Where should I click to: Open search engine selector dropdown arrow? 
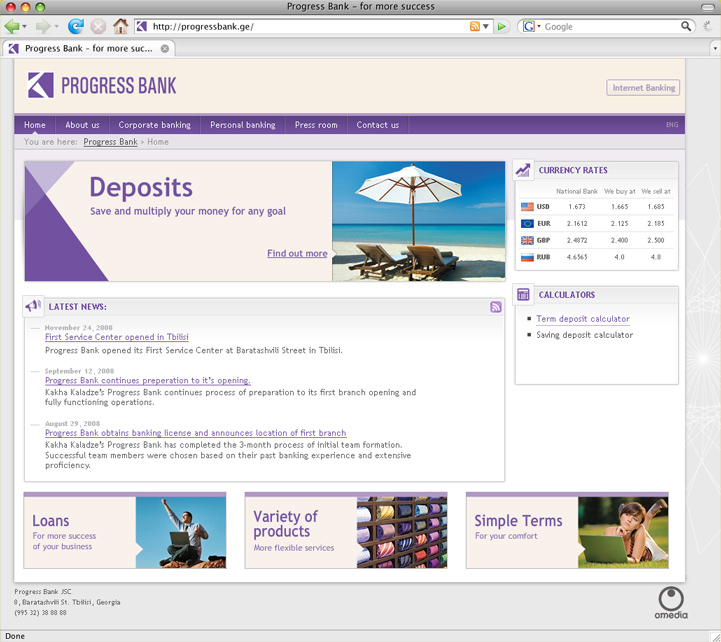(x=539, y=27)
